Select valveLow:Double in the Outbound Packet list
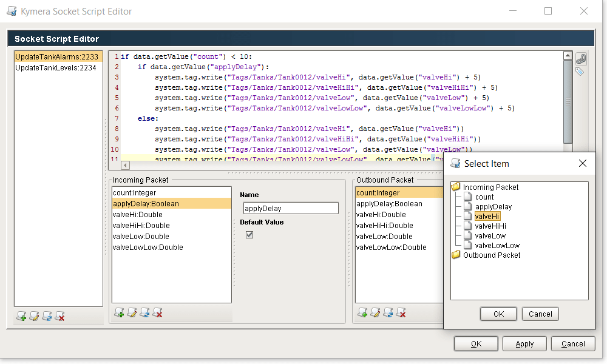Screen dimensions: 607x364 [x=399, y=236]
